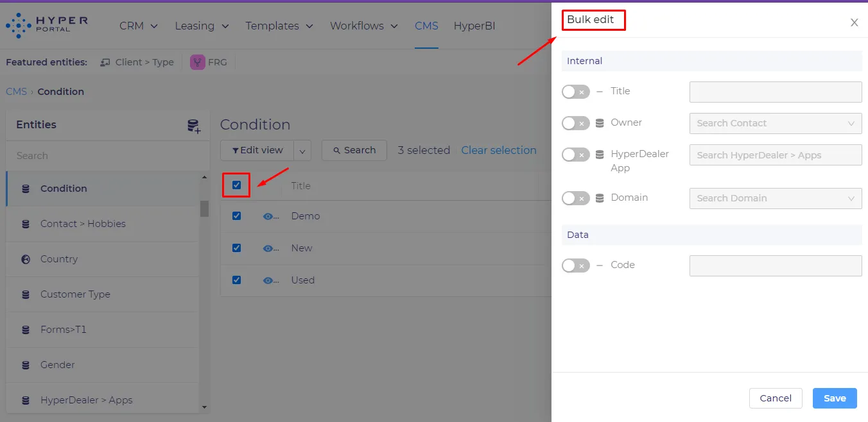Click the Hyper Portal logo
Screen dimensions: 868x422
point(47,26)
